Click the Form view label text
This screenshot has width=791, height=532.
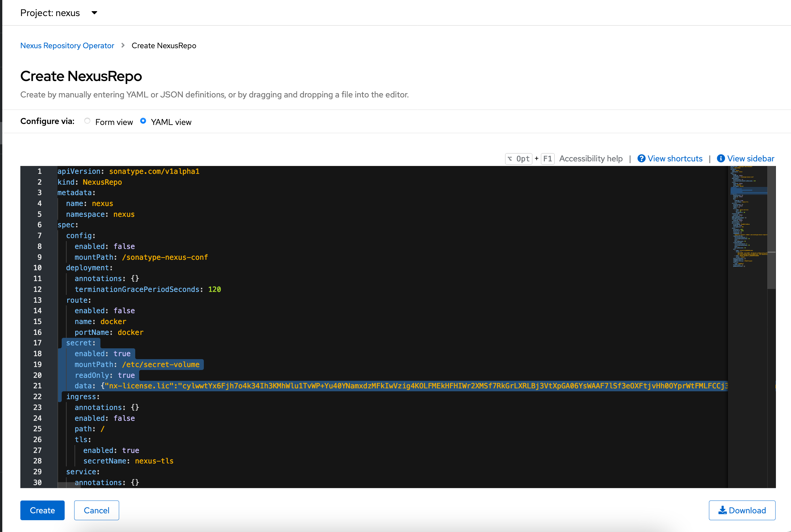point(114,122)
